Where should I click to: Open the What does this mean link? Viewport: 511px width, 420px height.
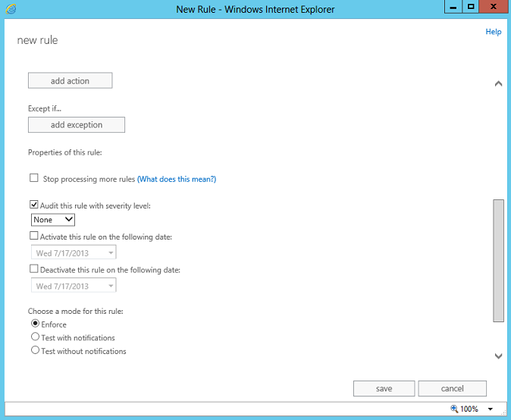[177, 179]
